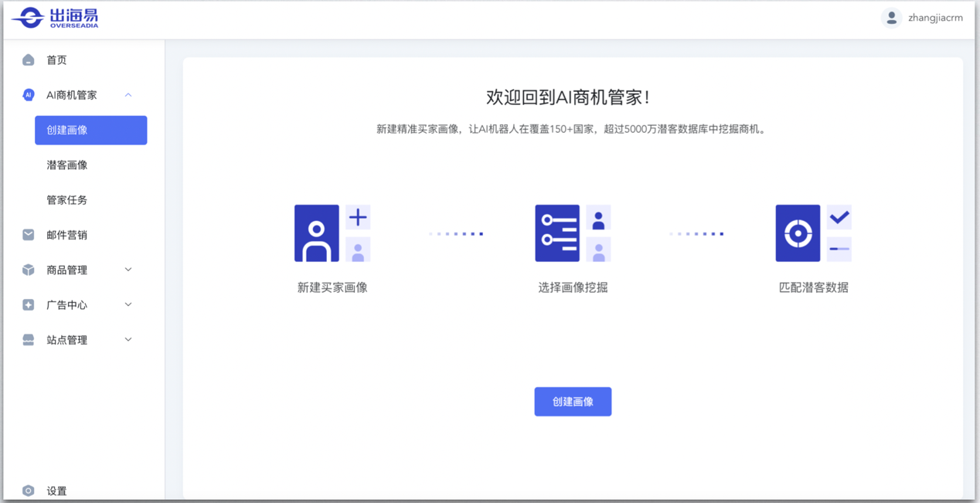
Task: Click the 邮件营销 envelope icon
Action: pos(28,235)
